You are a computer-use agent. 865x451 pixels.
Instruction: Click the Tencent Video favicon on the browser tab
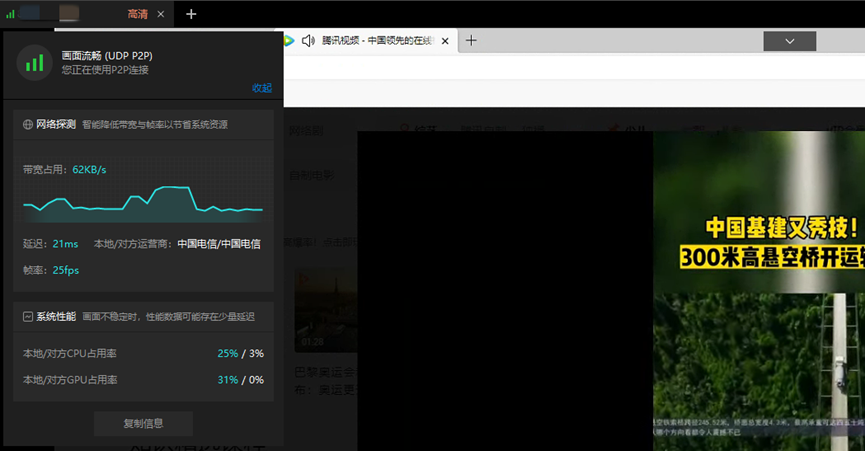tap(290, 40)
